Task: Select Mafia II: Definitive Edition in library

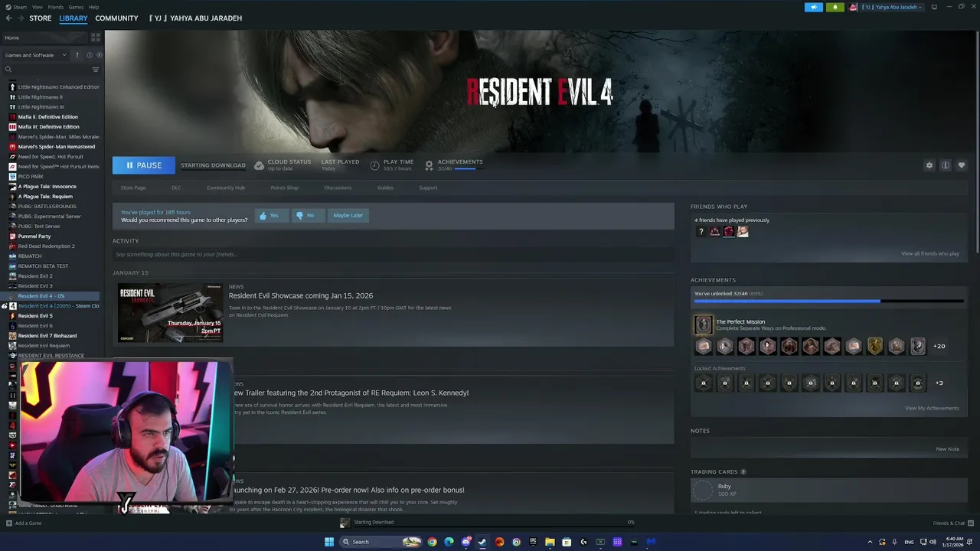Action: 47,117
